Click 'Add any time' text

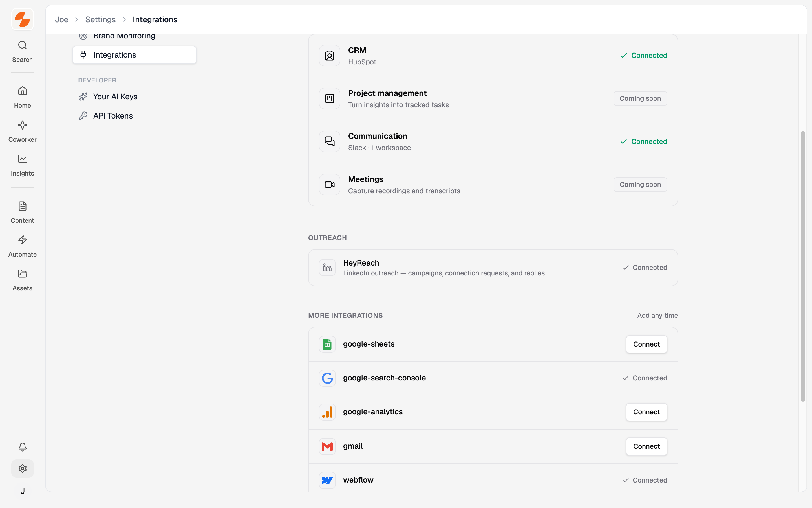657,315
